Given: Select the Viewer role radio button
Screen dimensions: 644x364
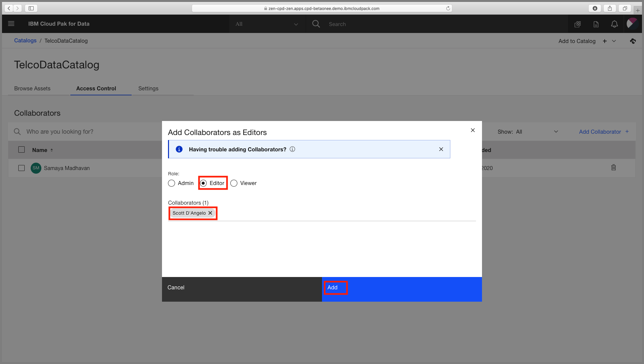Looking at the screenshot, I should click(x=234, y=183).
